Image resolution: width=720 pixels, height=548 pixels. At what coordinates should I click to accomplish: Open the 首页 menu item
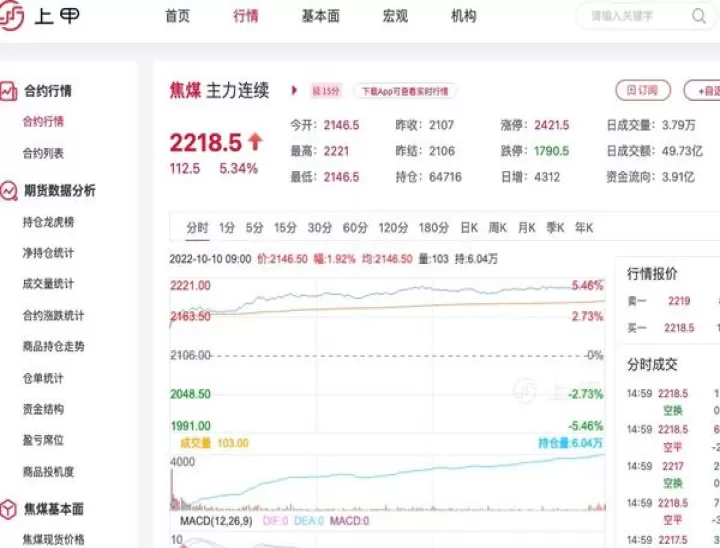pyautogui.click(x=177, y=16)
